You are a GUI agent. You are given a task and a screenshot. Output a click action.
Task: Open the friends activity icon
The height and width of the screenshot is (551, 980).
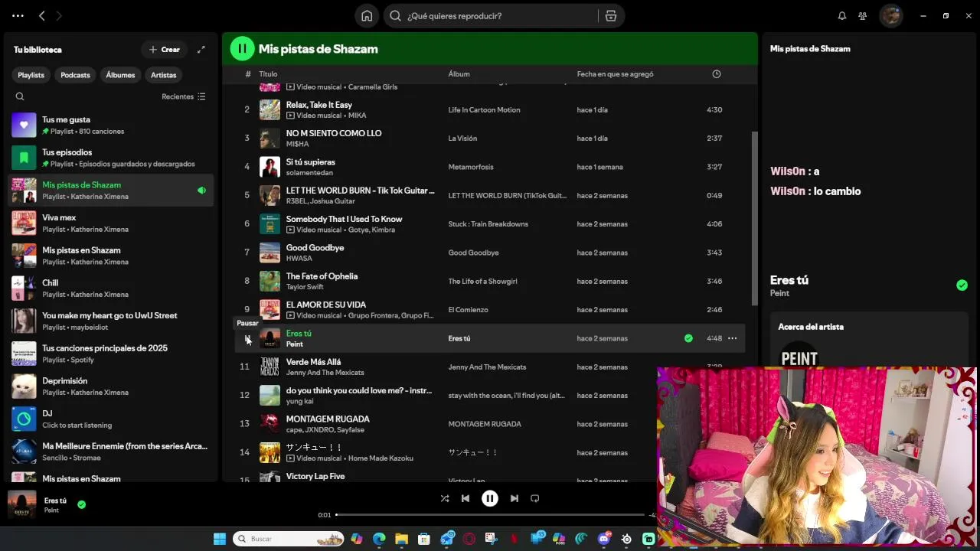(x=863, y=16)
